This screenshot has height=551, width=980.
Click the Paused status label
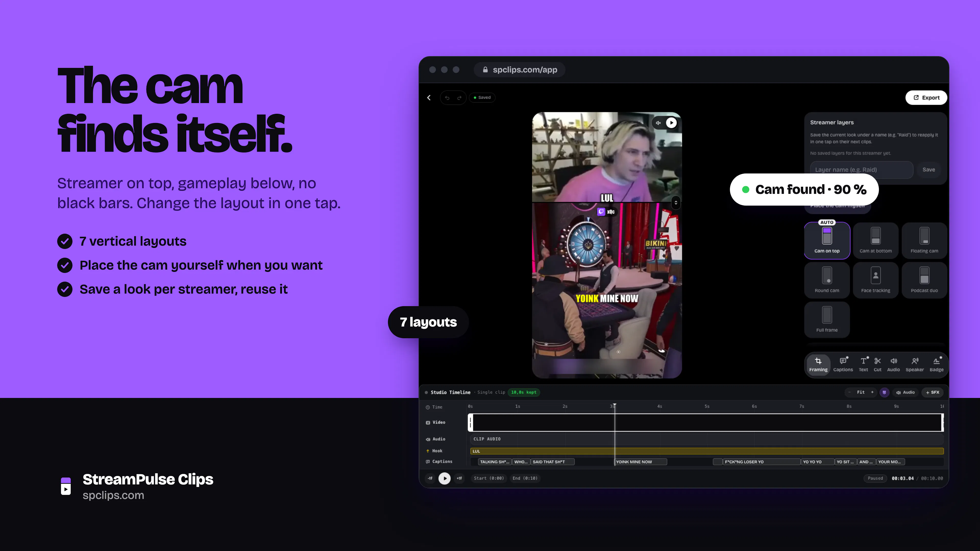tap(875, 478)
